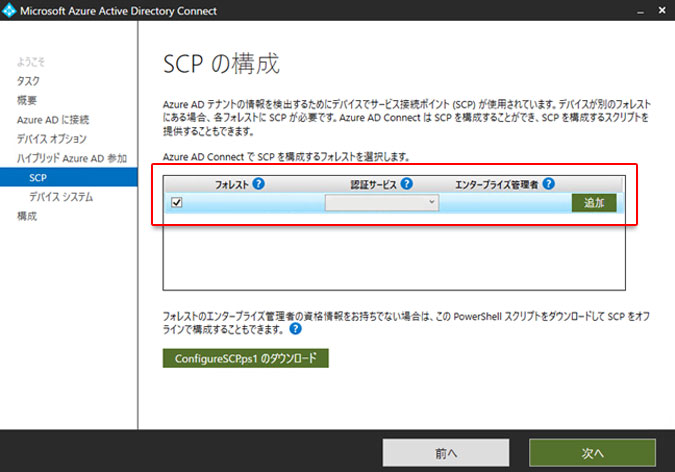The height and width of the screenshot is (472, 675).
Task: Click the help icon next to 認証サービス
Action: (x=406, y=184)
